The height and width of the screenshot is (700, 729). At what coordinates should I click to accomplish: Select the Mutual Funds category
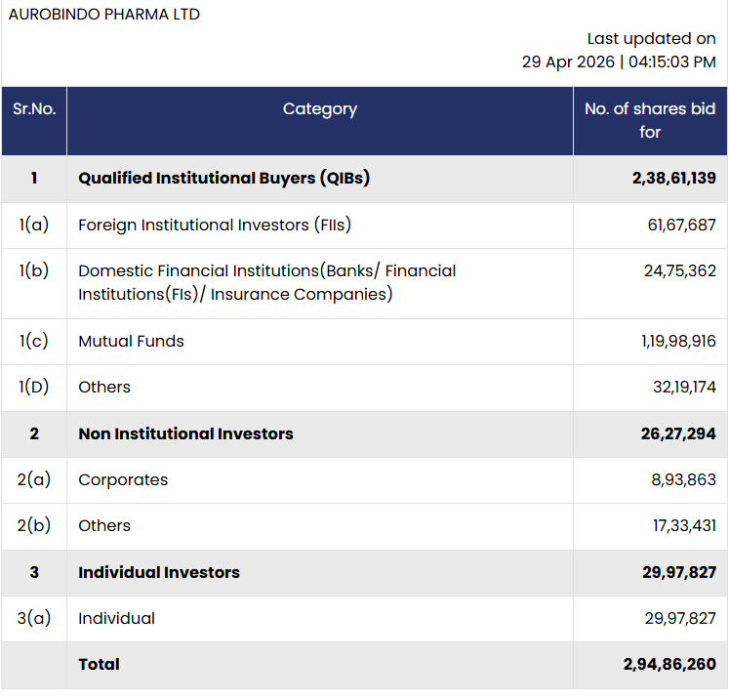[x=131, y=342]
